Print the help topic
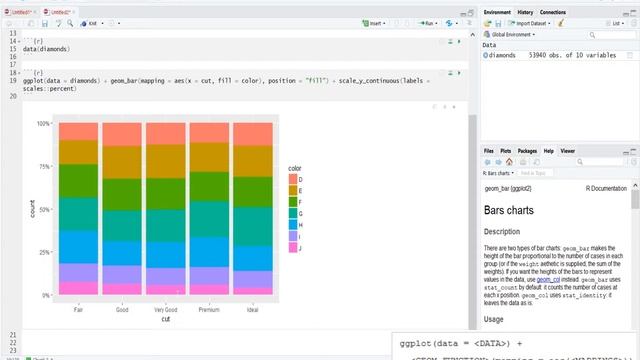The width and height of the screenshot is (640, 360). pos(523,162)
